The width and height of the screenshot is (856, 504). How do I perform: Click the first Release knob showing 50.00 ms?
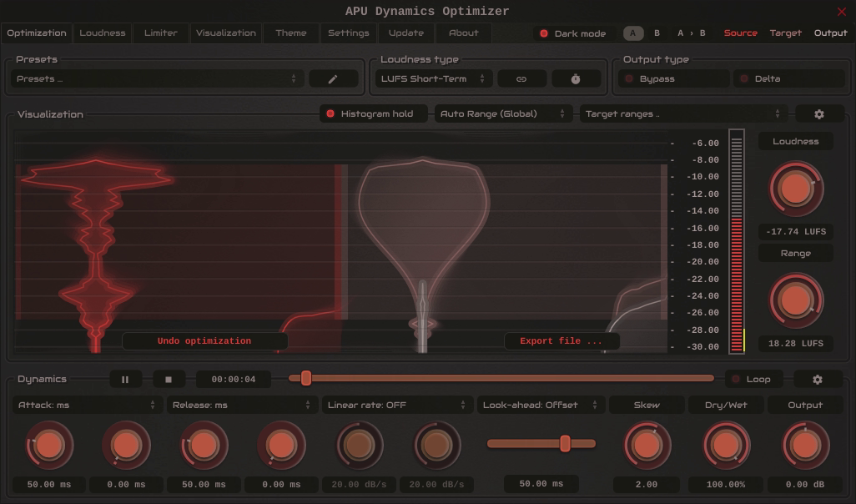[x=204, y=445]
